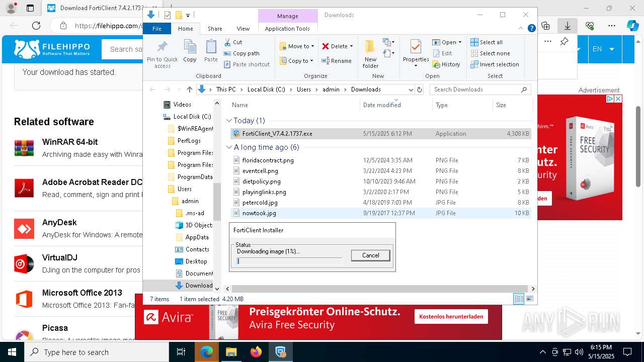The width and height of the screenshot is (644, 362).
Task: Click Search Downloads input field
Action: (x=480, y=89)
